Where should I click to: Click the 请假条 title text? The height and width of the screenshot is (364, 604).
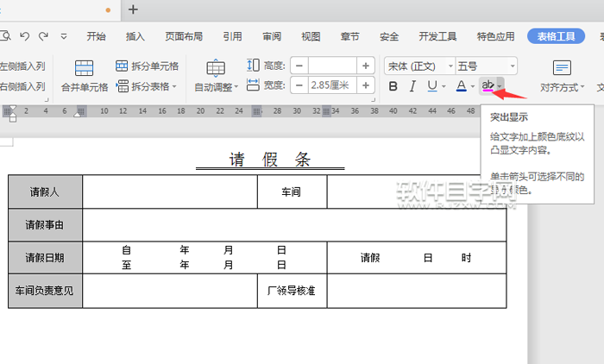[270, 159]
